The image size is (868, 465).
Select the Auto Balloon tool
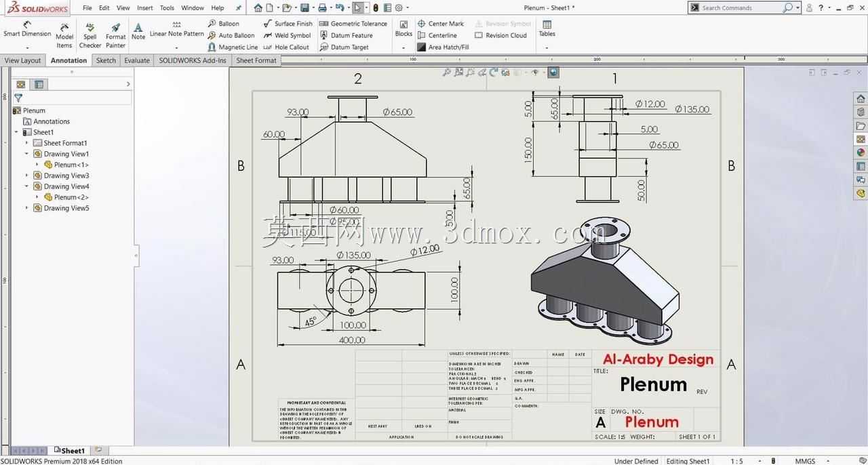pos(231,35)
